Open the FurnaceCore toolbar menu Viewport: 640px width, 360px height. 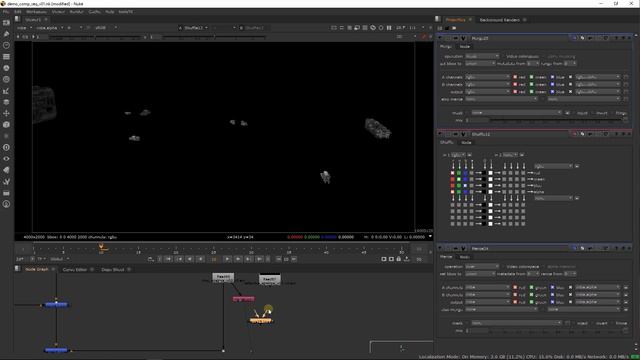pyautogui.click(x=6, y=204)
